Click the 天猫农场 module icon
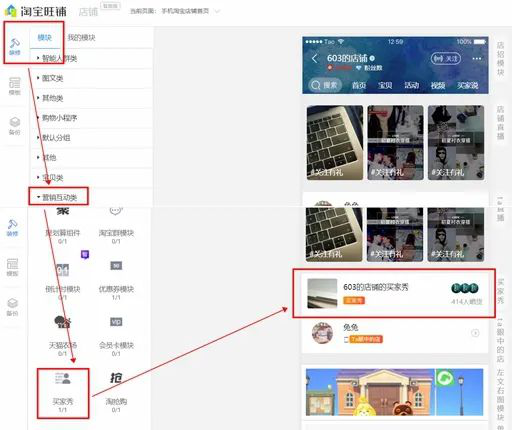 pyautogui.click(x=63, y=322)
